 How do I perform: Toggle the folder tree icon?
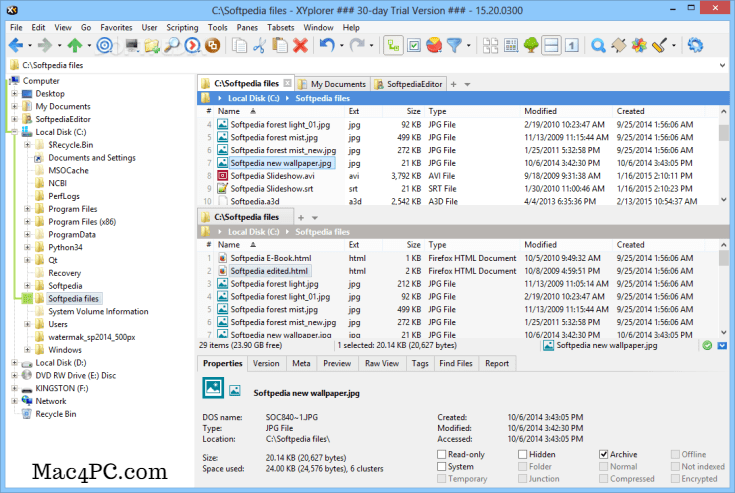point(531,45)
